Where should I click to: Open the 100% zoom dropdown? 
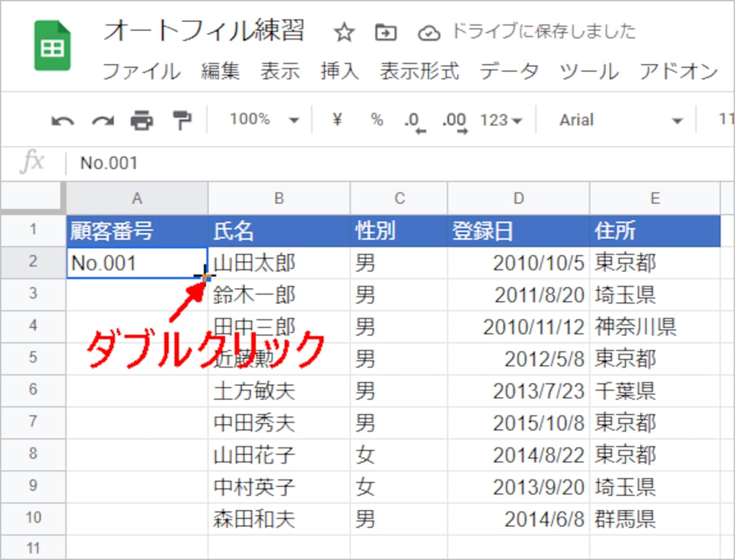point(264,119)
